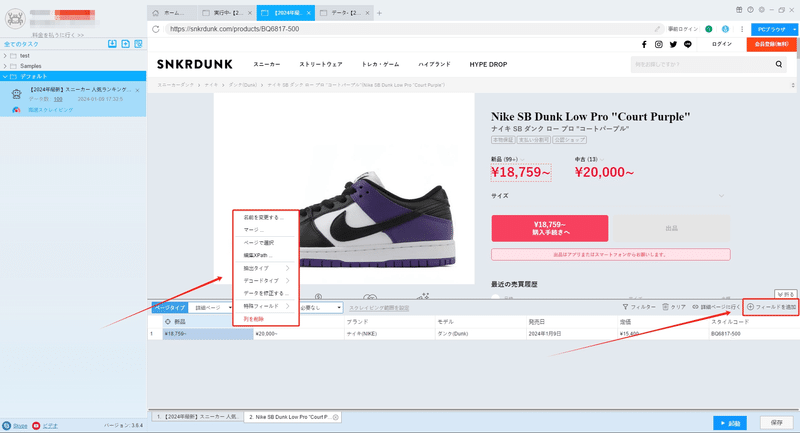This screenshot has width=800, height=433.
Task: Open the スクレイピング範囲を設定 link
Action: (x=379, y=308)
